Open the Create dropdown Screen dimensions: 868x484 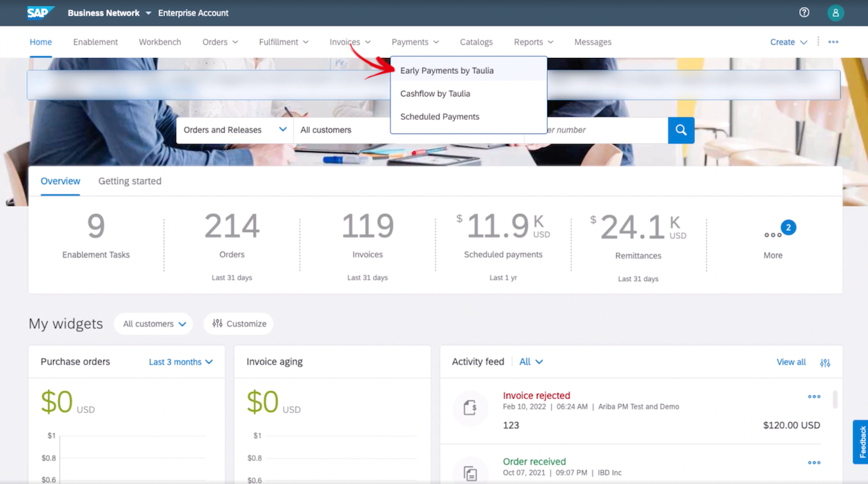point(789,42)
